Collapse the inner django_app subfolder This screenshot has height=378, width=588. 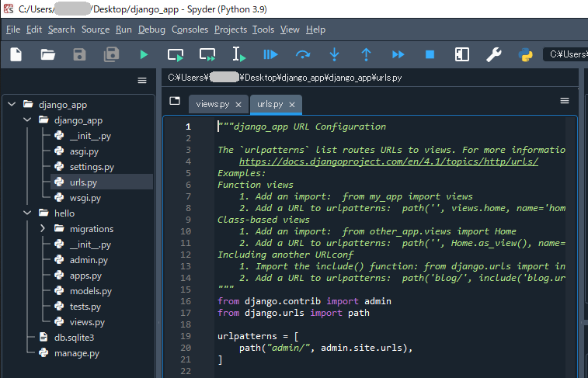[x=27, y=120]
